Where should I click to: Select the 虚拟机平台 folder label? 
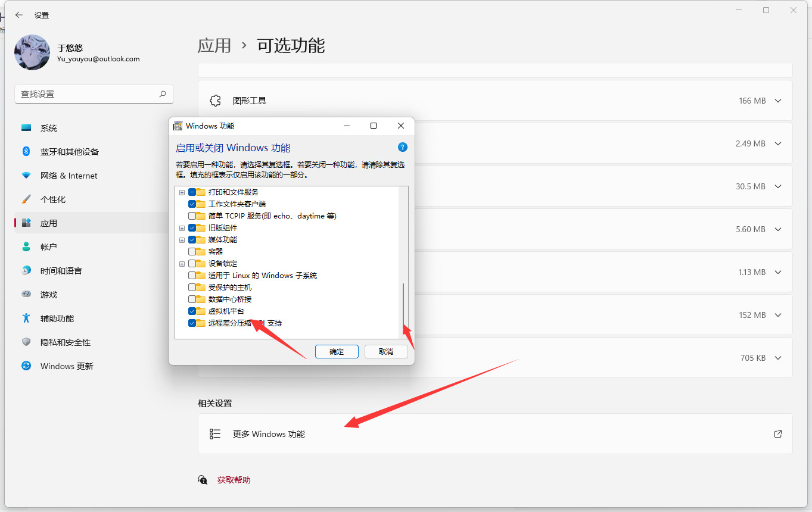pos(226,311)
